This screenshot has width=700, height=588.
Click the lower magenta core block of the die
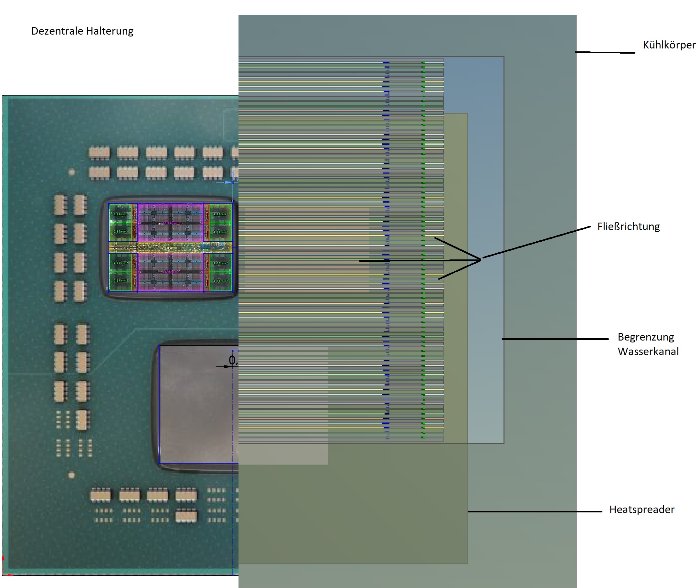pos(170,272)
